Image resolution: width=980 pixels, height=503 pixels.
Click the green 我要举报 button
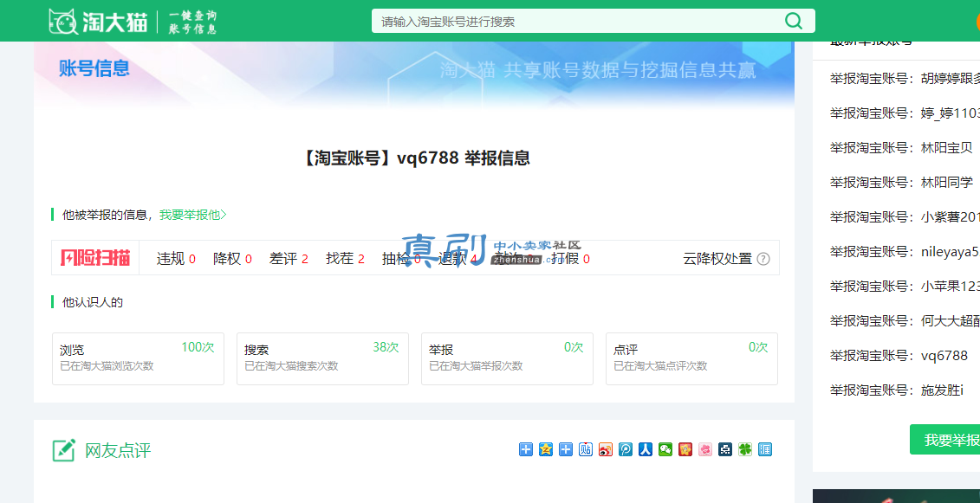point(945,440)
